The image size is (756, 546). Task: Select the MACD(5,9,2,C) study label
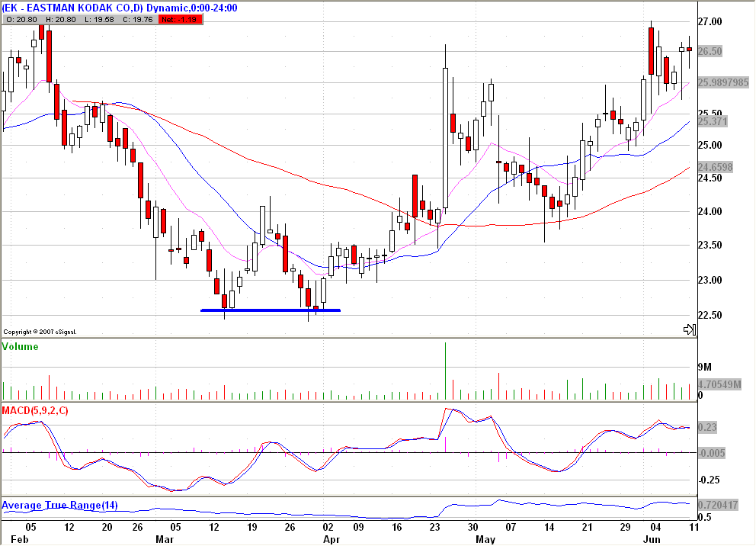pyautogui.click(x=35, y=410)
